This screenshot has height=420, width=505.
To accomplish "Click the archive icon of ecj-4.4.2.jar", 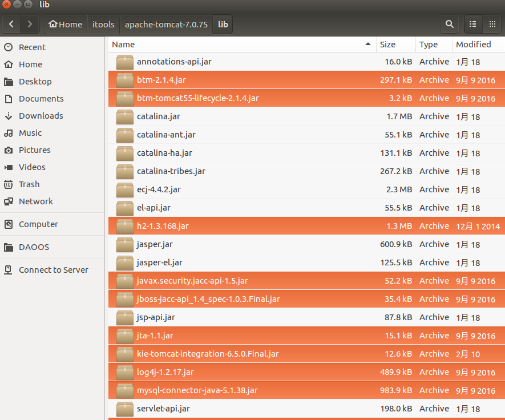I will click(125, 189).
